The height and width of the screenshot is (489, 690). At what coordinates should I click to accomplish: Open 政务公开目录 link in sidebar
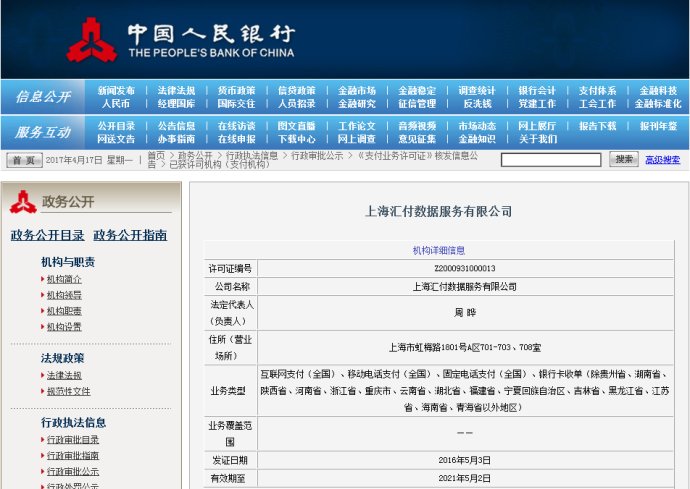[x=48, y=235]
